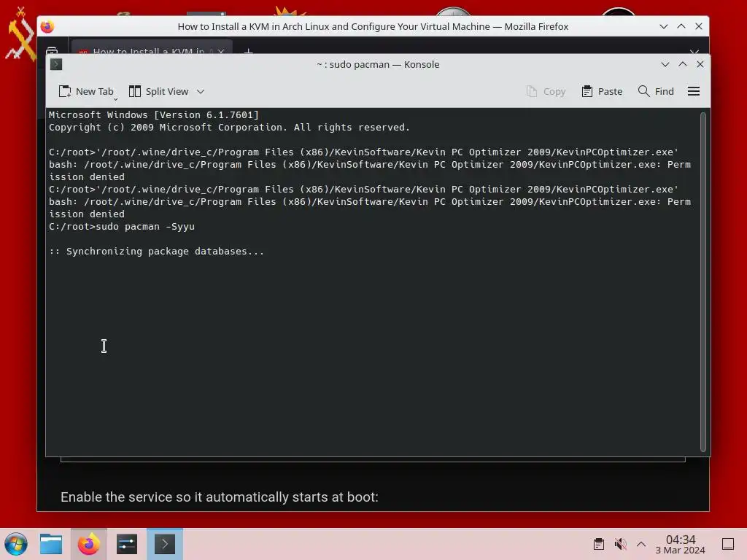This screenshot has height=560, width=747.
Task: Click the Firefox logo in its title bar
Action: coord(47,27)
